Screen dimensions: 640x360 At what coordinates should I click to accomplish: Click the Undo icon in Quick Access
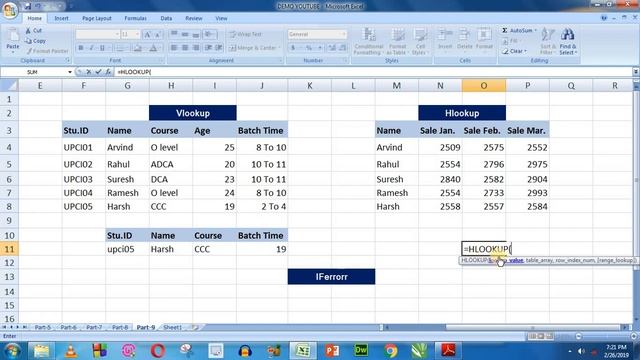point(38,6)
